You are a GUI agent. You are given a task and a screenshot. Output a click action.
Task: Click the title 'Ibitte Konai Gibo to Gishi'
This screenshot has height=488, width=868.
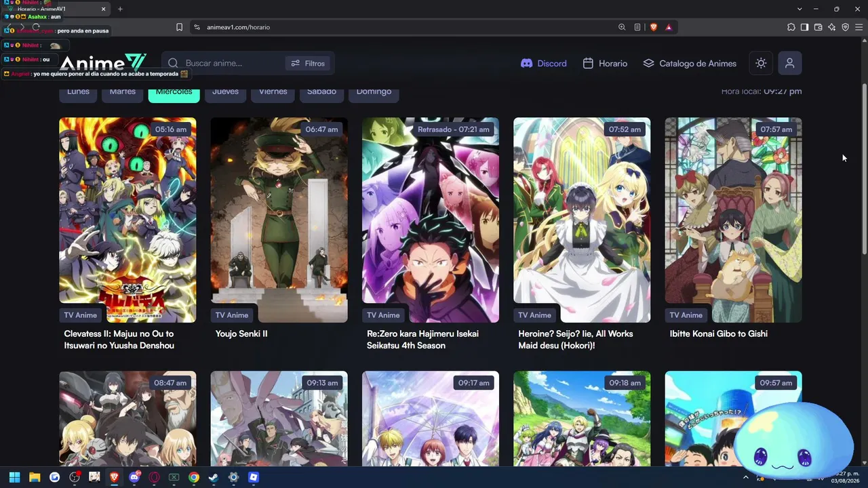[x=719, y=333]
